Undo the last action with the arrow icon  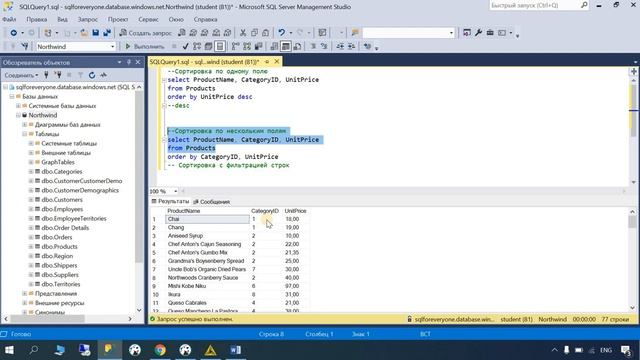[x=282, y=33]
